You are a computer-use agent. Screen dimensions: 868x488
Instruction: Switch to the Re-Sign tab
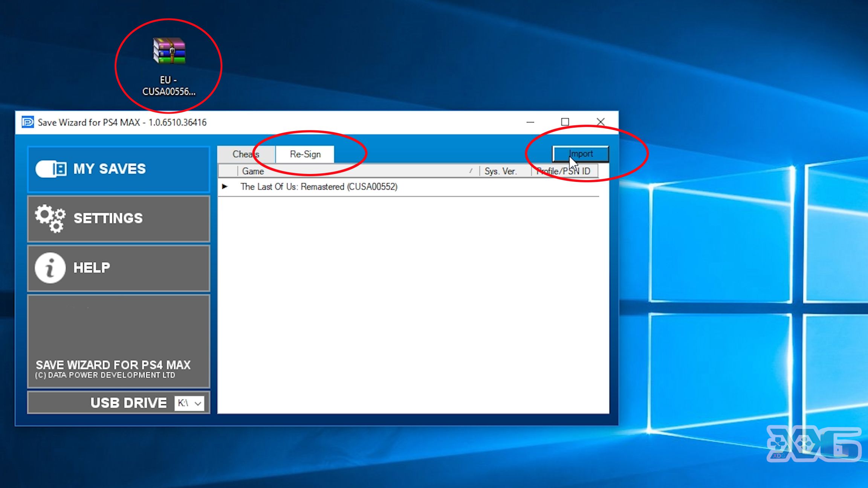point(305,154)
